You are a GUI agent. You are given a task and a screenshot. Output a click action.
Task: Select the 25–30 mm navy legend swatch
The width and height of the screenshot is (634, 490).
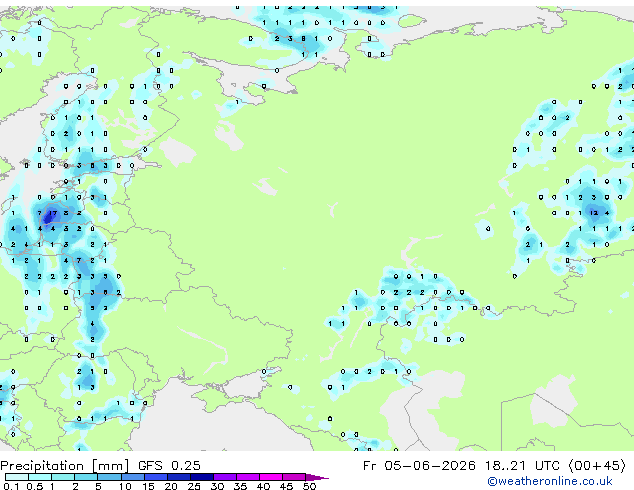click(x=201, y=477)
